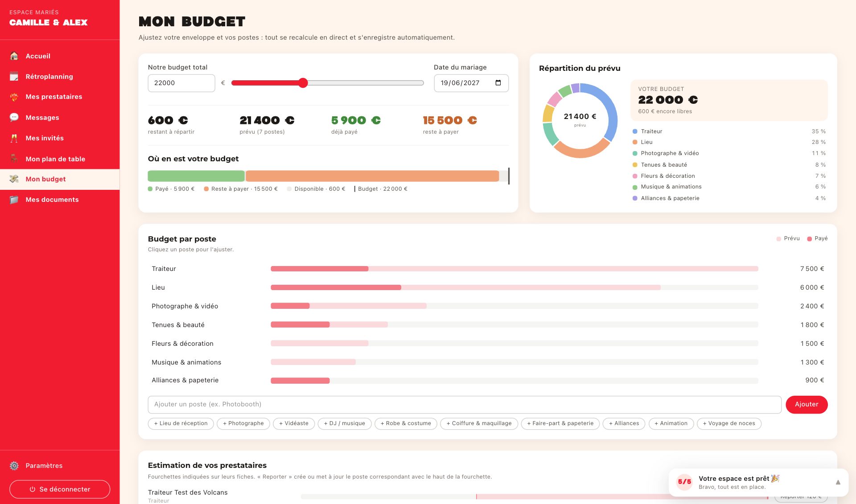
Task: Click the Mon budget money icon
Action: pos(14,179)
